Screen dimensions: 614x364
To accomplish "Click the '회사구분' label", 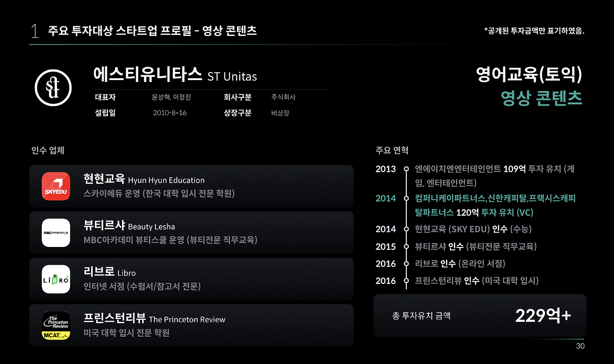I will click(237, 97).
